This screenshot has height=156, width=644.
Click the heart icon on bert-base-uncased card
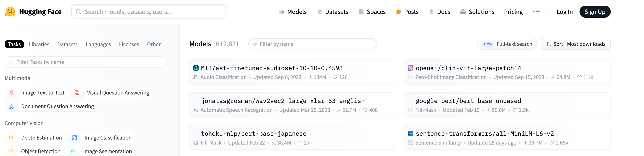click(515, 110)
